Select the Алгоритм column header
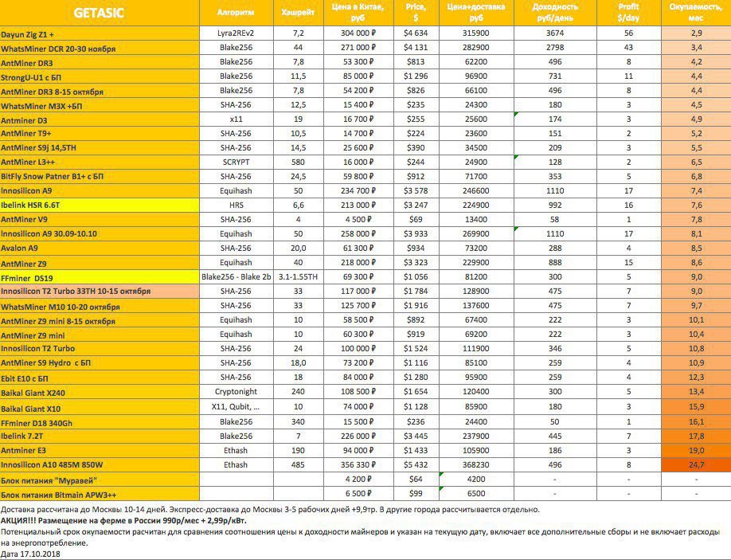Image resolution: width=731 pixels, height=560 pixels. coord(236,13)
